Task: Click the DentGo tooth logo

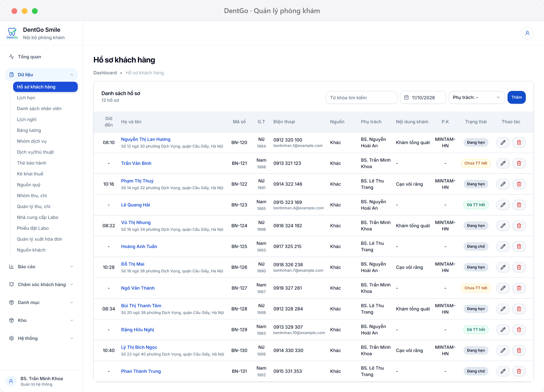Action: click(x=12, y=33)
